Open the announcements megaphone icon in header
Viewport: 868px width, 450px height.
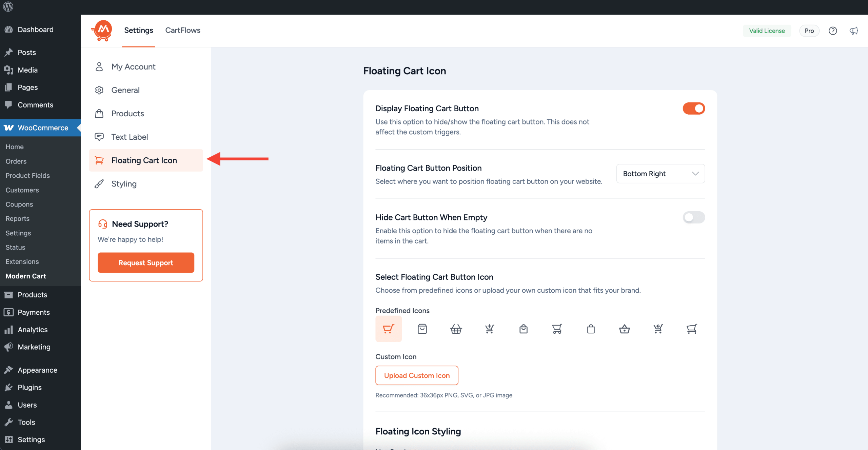coord(853,31)
